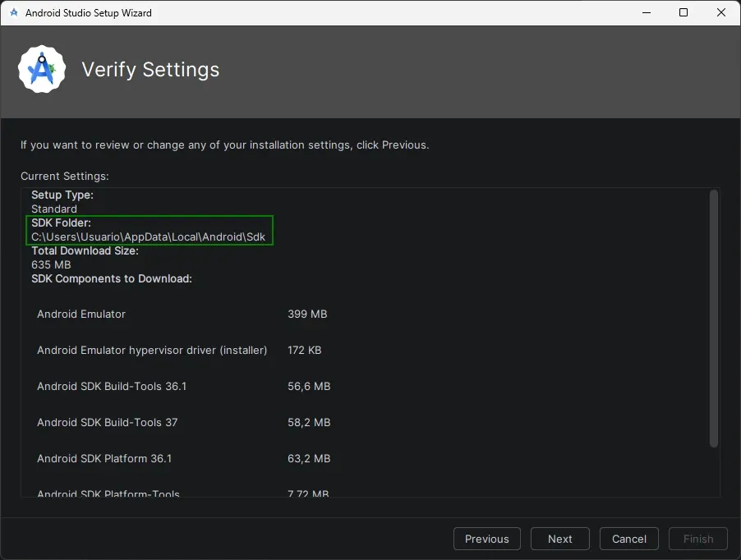Click the 'Standard' setup type value
The height and width of the screenshot is (560, 741).
[x=54, y=209]
